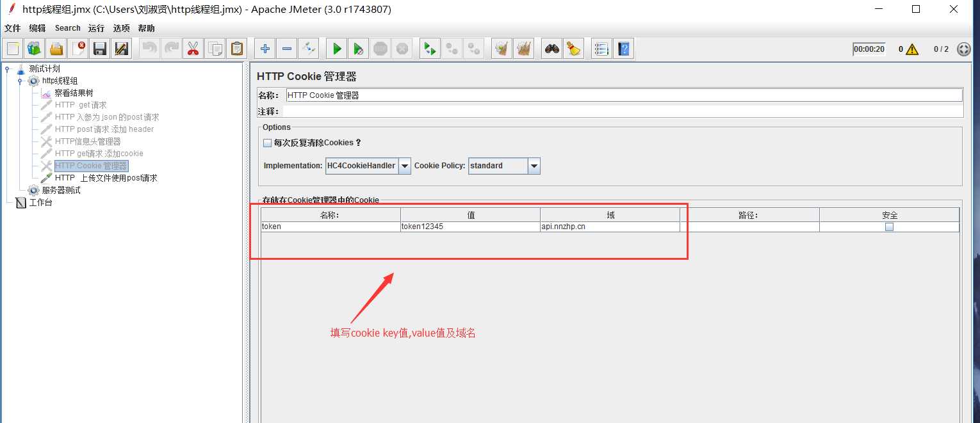Toggle the 安全 checkbox in token row
The width and height of the screenshot is (980, 423).
pyautogui.click(x=889, y=227)
